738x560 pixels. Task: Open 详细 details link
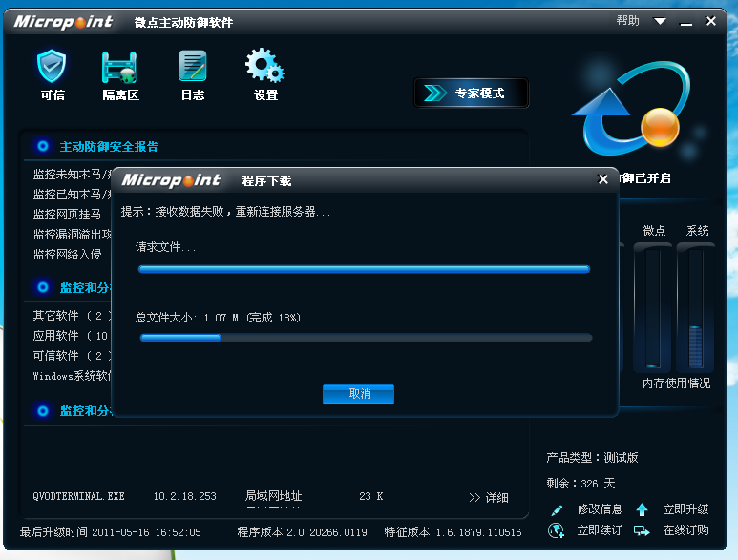click(x=489, y=497)
